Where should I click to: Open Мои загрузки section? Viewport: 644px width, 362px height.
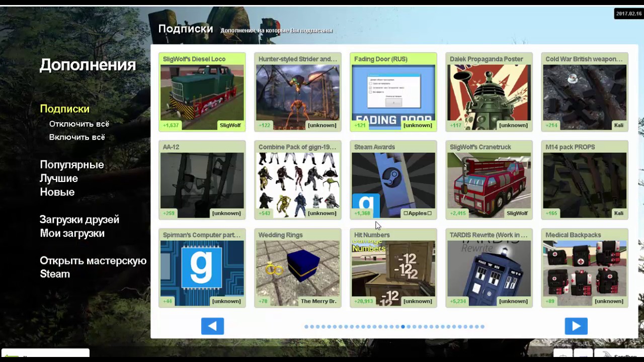(72, 233)
